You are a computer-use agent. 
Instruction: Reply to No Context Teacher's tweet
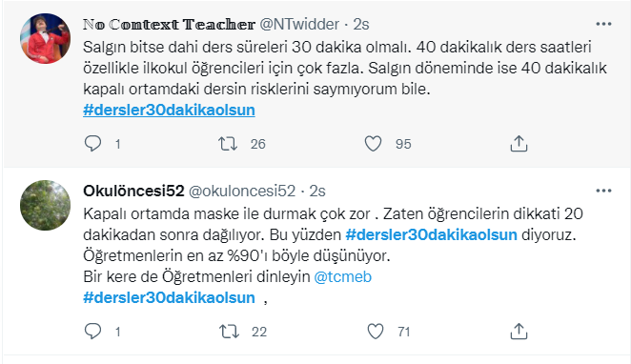pos(93,144)
